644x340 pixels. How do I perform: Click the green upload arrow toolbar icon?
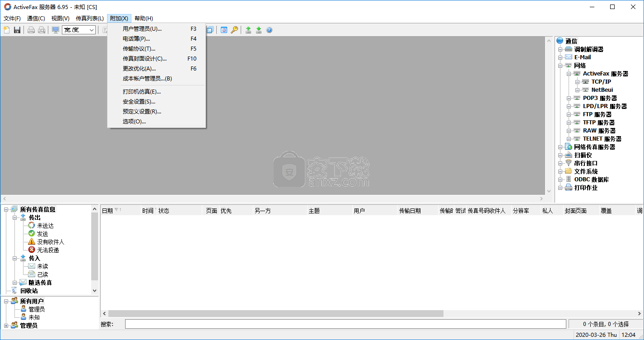(x=248, y=30)
